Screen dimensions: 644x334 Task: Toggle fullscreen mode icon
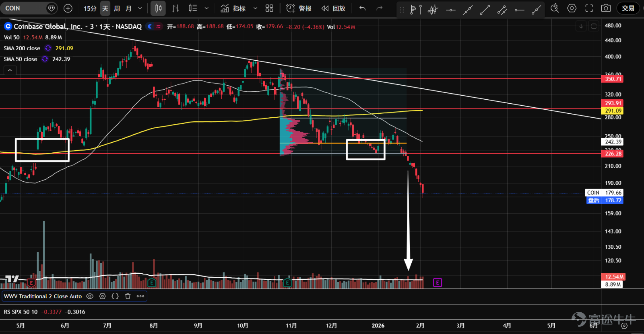(x=589, y=8)
